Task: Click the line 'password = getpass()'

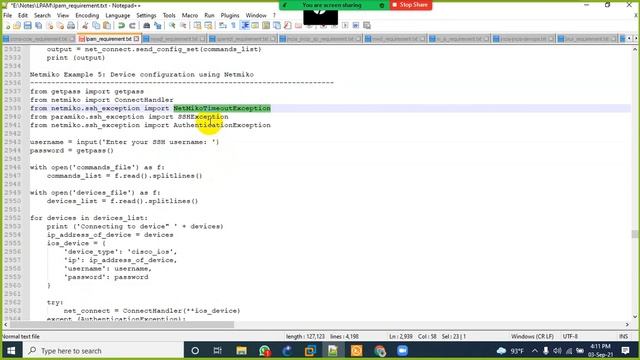Action: [72, 150]
